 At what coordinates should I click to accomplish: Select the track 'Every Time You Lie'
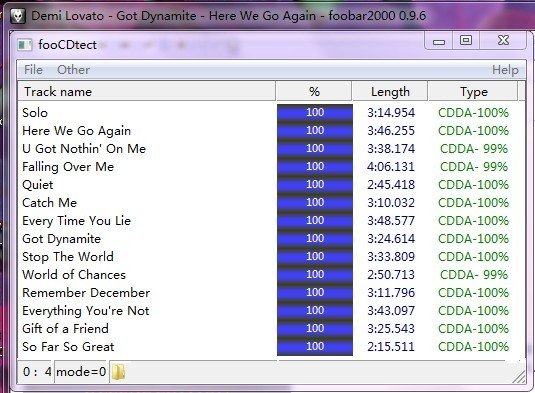[76, 221]
